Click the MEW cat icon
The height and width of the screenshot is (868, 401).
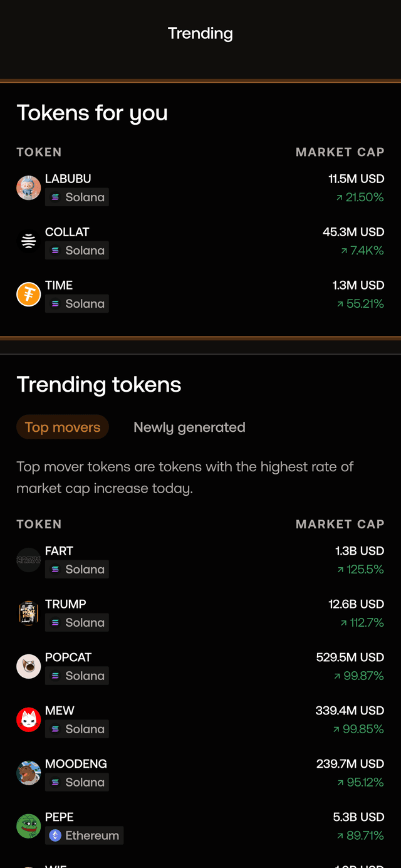pyautogui.click(x=28, y=719)
